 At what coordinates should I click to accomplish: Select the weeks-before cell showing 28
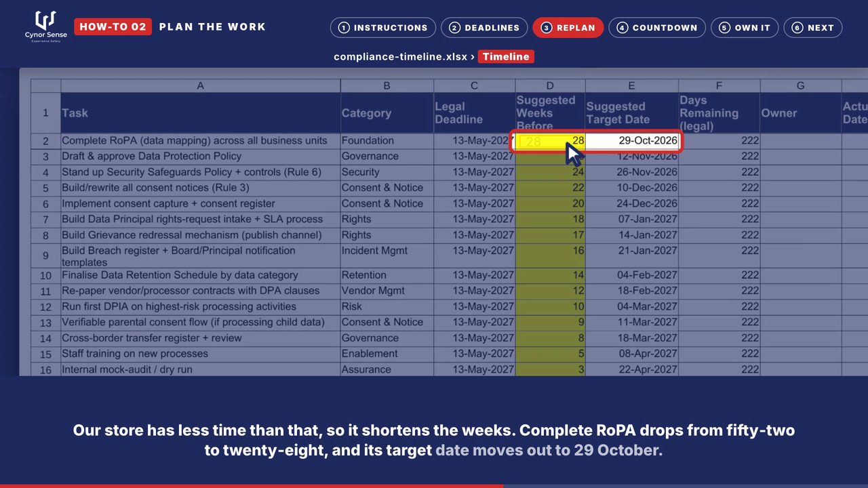pyautogui.click(x=550, y=141)
